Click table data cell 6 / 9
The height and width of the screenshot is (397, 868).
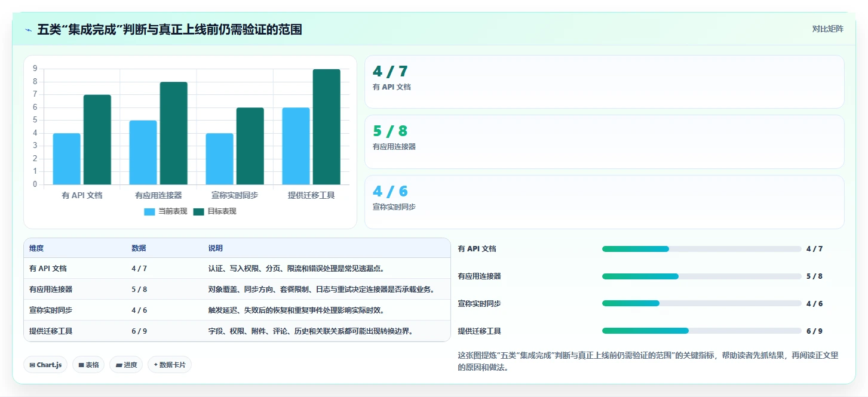pos(139,331)
